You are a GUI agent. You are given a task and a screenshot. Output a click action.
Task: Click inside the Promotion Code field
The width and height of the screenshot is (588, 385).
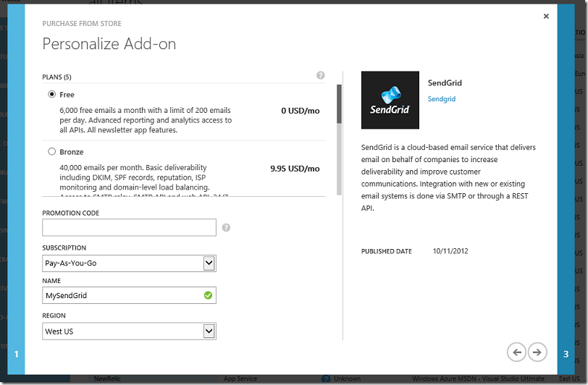click(x=129, y=227)
